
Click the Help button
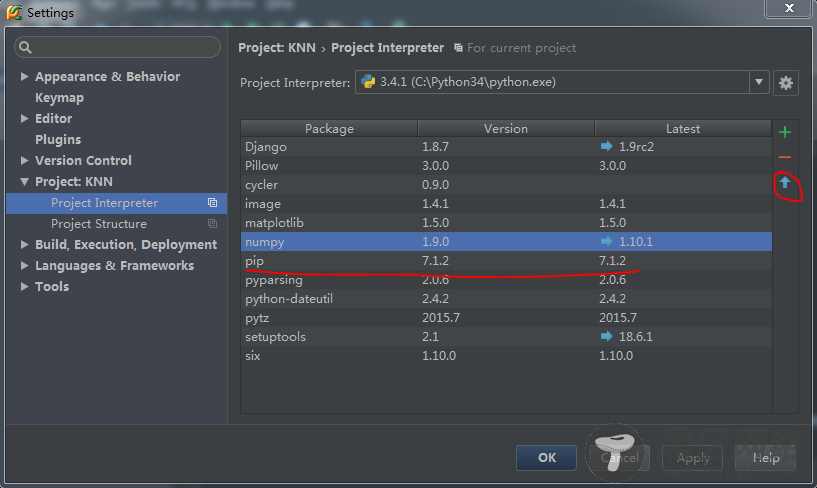766,458
